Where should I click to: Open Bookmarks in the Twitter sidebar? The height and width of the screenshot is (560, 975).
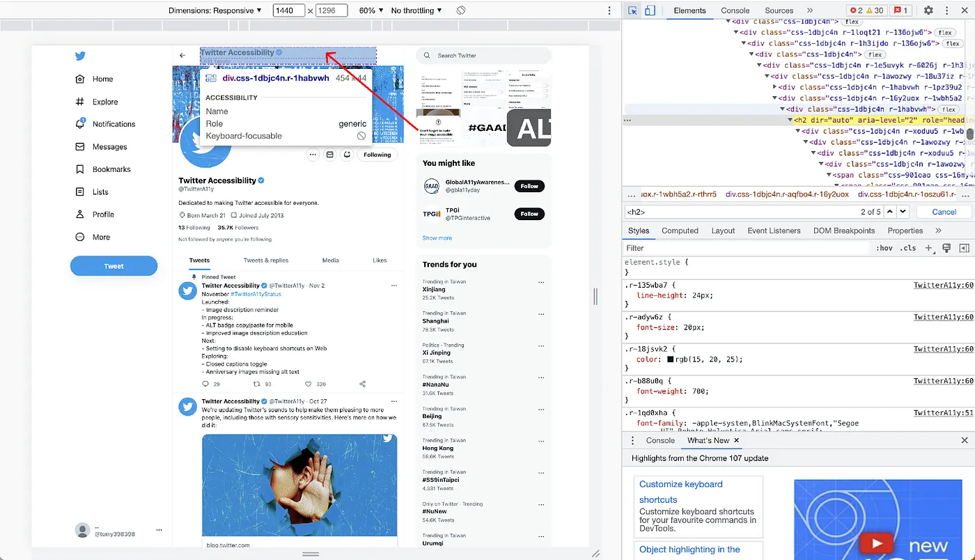[103, 169]
